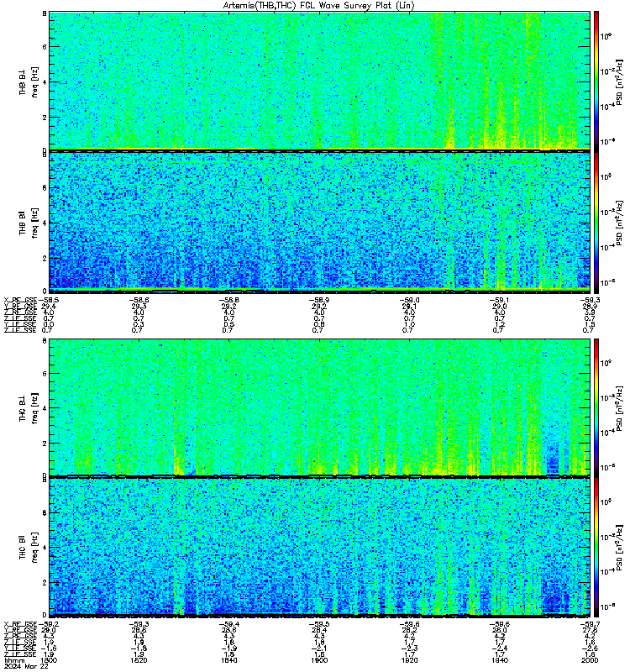Click the "hhmm" time axis label
630x672 pixels.
(x=14, y=660)
